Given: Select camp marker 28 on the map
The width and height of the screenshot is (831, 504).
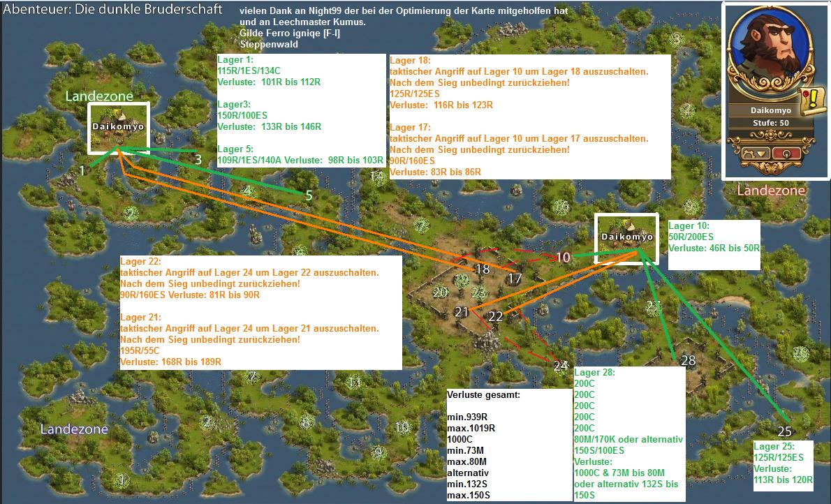Looking at the screenshot, I should [x=688, y=360].
